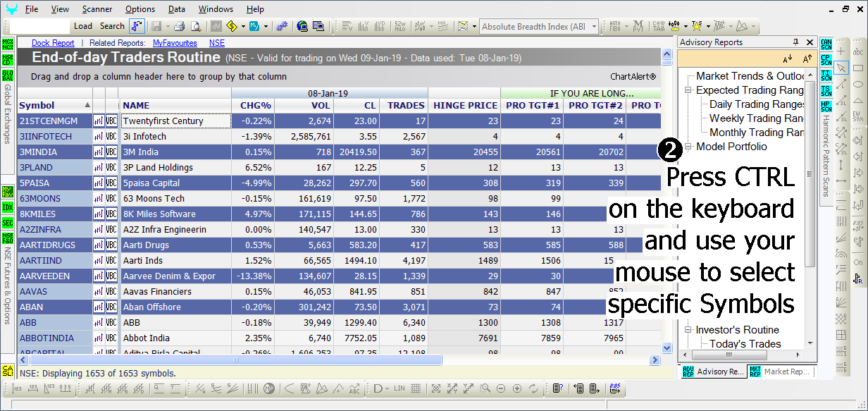Open dropdown beside candlestick scanner icon
Image resolution: width=868 pixels, height=411 pixels.
(x=686, y=26)
